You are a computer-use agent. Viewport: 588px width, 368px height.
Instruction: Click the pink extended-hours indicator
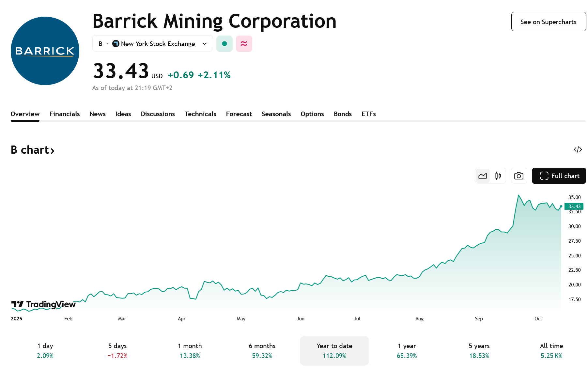pyautogui.click(x=244, y=43)
